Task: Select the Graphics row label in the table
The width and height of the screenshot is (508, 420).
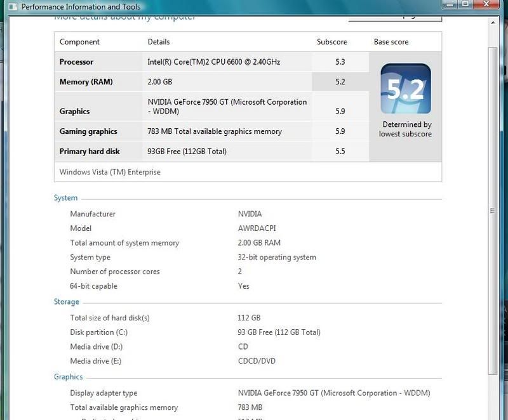Action: click(74, 111)
